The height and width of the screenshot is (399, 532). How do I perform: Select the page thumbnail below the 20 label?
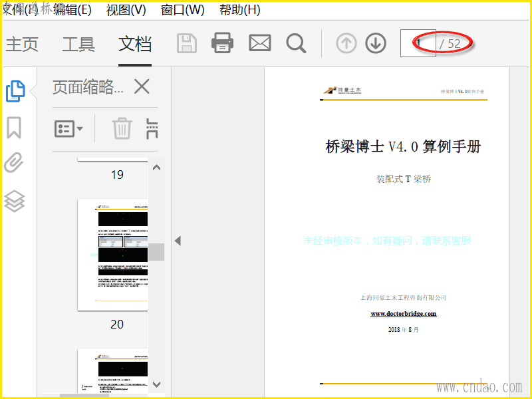[112, 371]
